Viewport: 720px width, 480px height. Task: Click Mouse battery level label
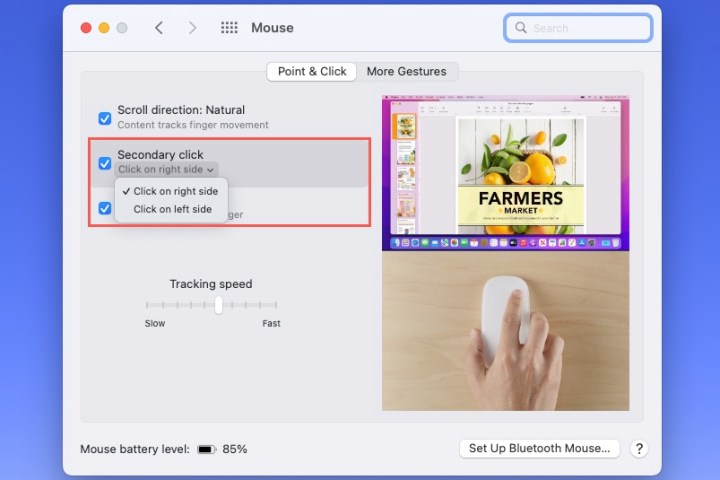[x=135, y=449]
